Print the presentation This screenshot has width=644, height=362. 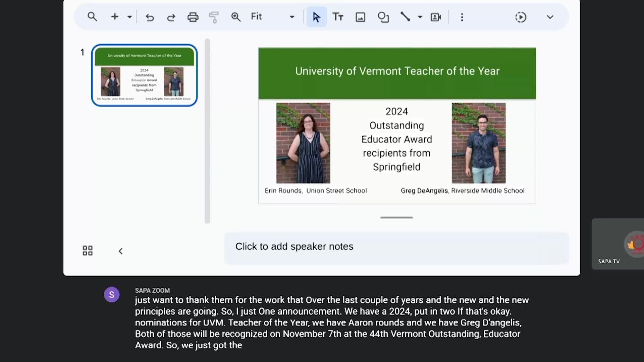point(193,17)
